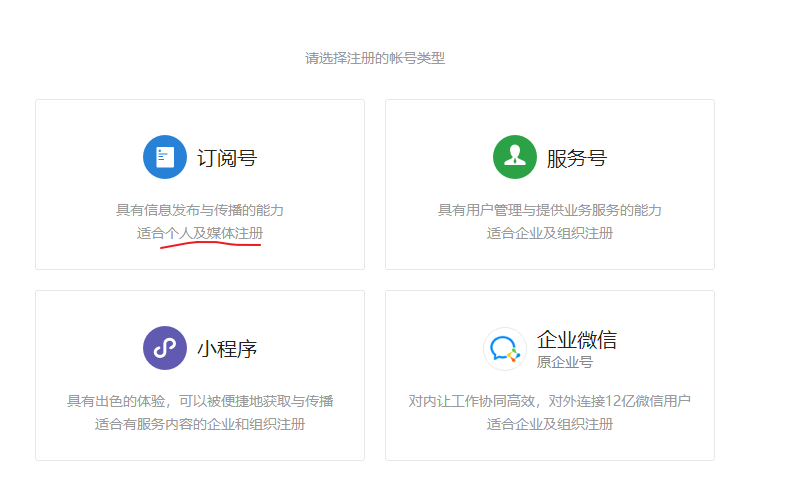Click 具有出色的体验，可以被便捷地获取与传播 text
Image resolution: width=802 pixels, height=504 pixels.
pyautogui.click(x=200, y=401)
